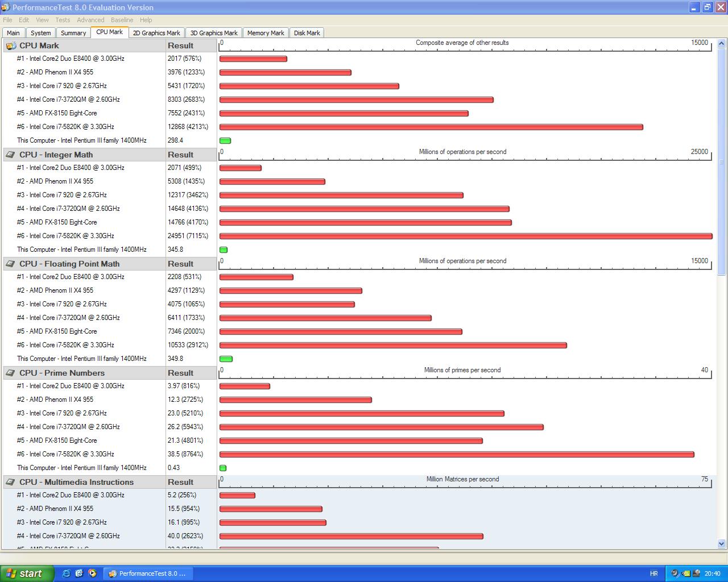Click the PerformanceTest title bar icon
Screen dimensions: 728x582
pos(6,7)
